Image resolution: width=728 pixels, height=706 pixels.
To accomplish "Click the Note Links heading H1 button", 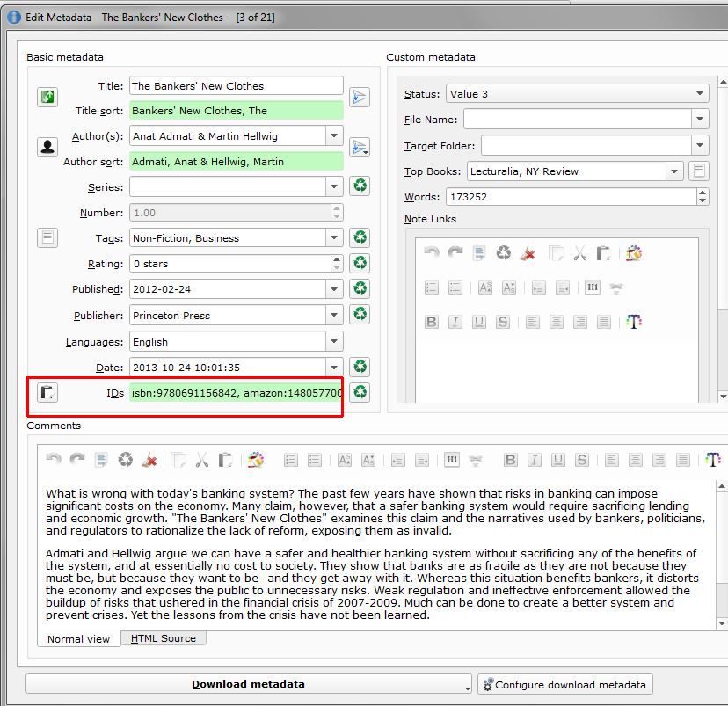I will pos(593,287).
